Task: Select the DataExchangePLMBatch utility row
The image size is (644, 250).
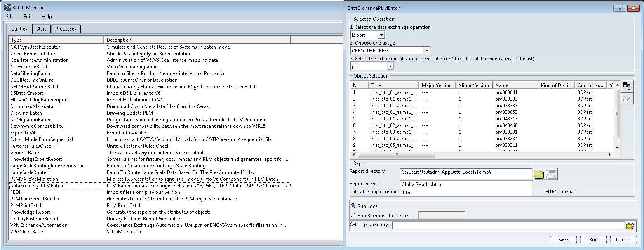Action: [150, 186]
